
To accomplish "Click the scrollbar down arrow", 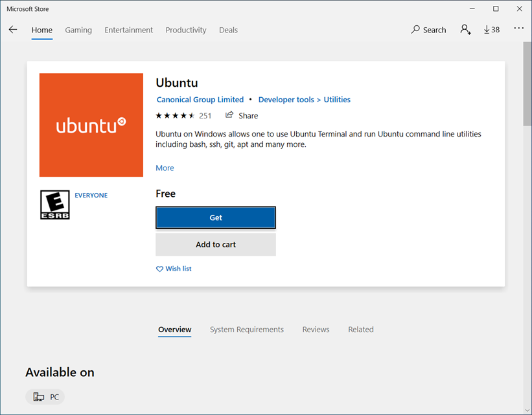I will [x=527, y=410].
